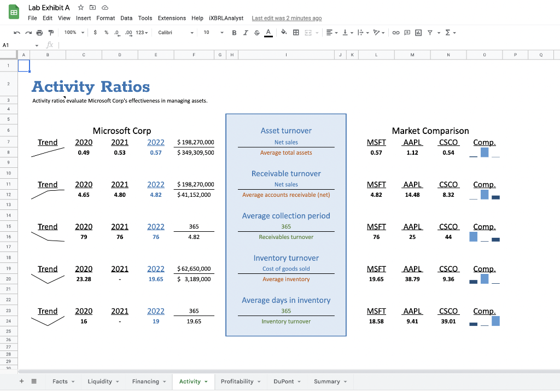Click the Undo arrow icon
Image resolution: width=560 pixels, height=392 pixels.
pyautogui.click(x=17, y=32)
